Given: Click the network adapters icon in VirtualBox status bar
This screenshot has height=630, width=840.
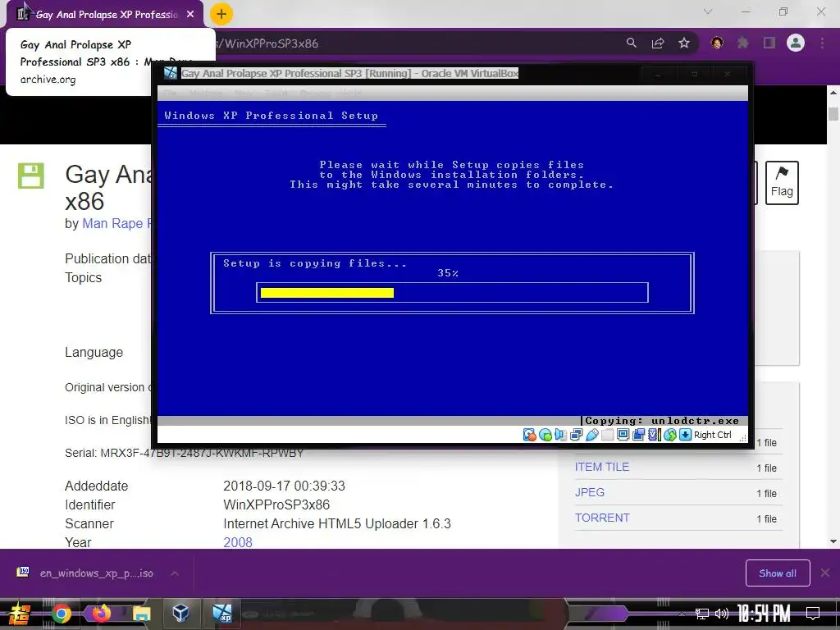Looking at the screenshot, I should 577,435.
